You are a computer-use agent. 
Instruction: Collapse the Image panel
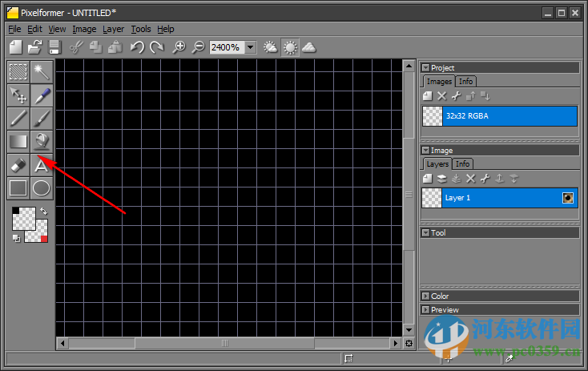pyautogui.click(x=425, y=151)
